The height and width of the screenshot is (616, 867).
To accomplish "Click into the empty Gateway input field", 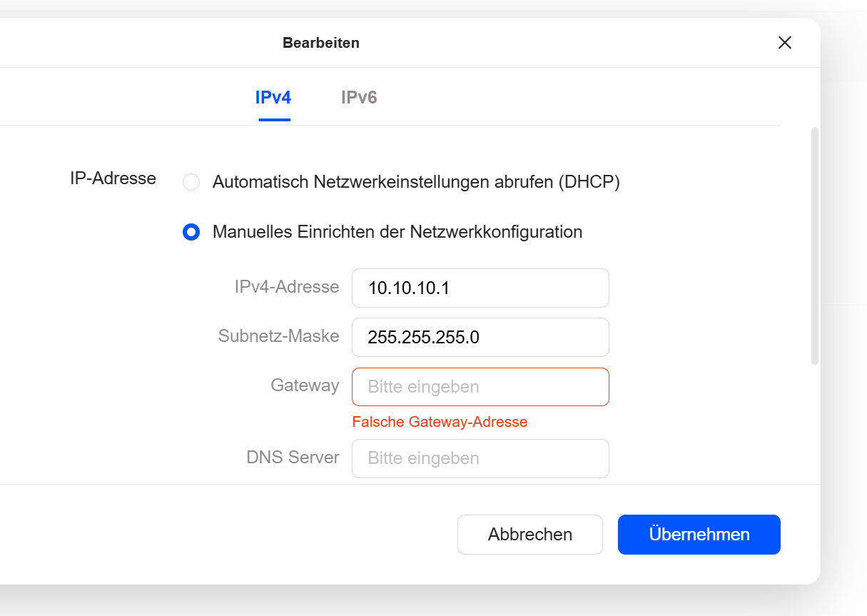I will click(480, 387).
